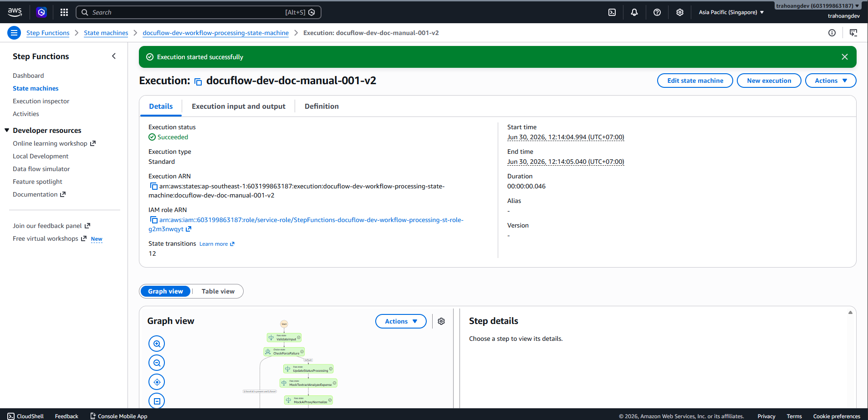Viewport: 868px width, 420px height.
Task: Start a New execution
Action: [769, 81]
